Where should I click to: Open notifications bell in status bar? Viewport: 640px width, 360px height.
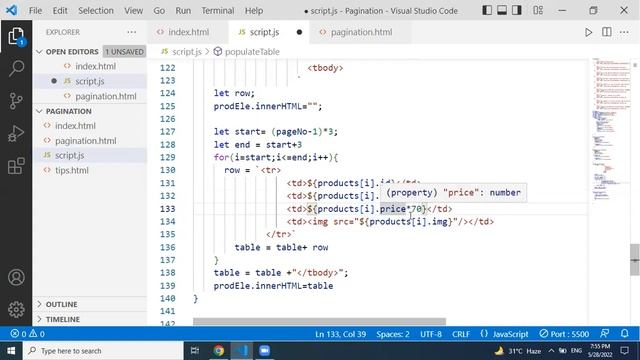tap(624, 334)
